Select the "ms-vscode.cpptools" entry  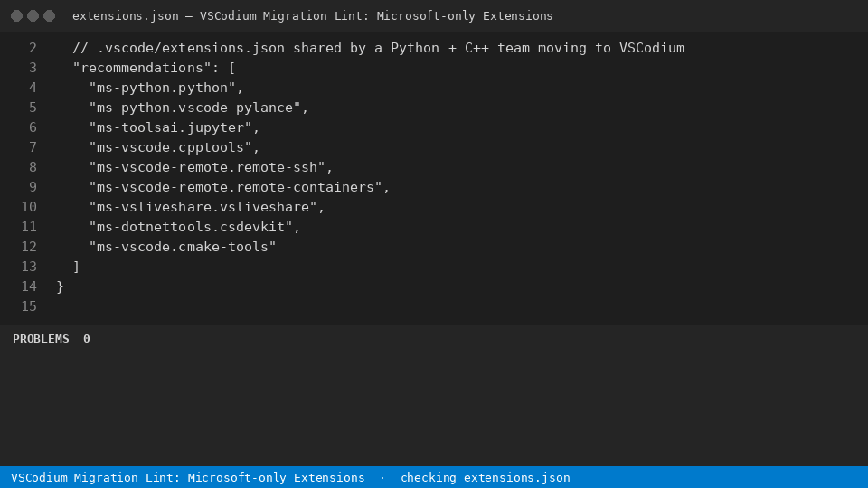(171, 147)
